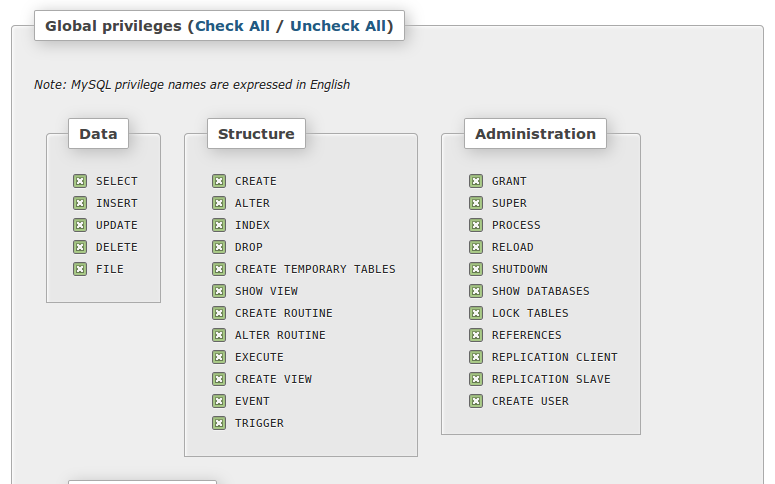Disable the SHUTDOWN privilege checkbox
Image resolution: width=775 pixels, height=484 pixels.
click(476, 269)
